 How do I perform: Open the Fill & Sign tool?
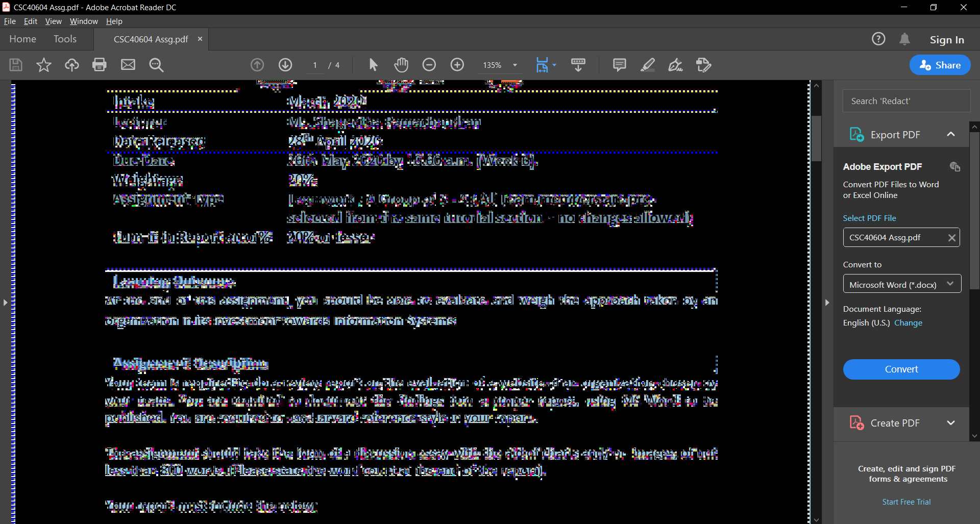pyautogui.click(x=676, y=65)
